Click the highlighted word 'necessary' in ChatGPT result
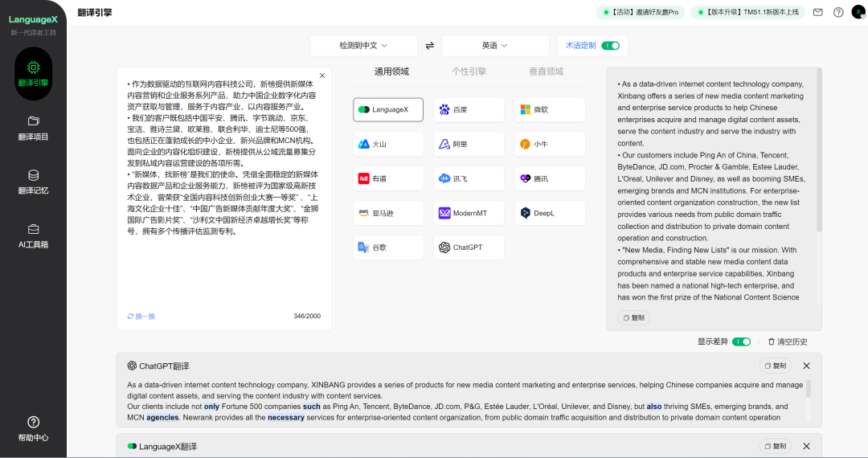The image size is (868, 458). pos(286,418)
